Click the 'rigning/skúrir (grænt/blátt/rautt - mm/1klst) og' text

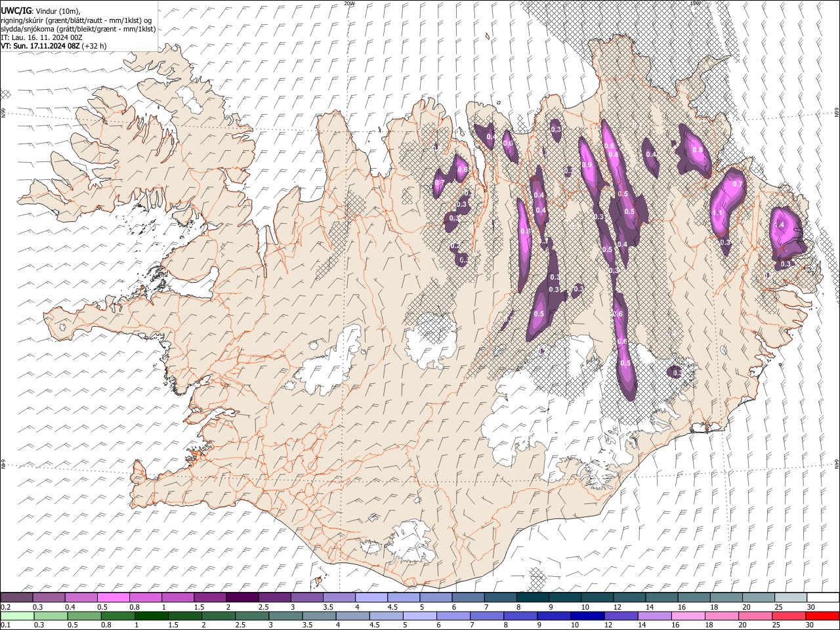pyautogui.click(x=77, y=20)
